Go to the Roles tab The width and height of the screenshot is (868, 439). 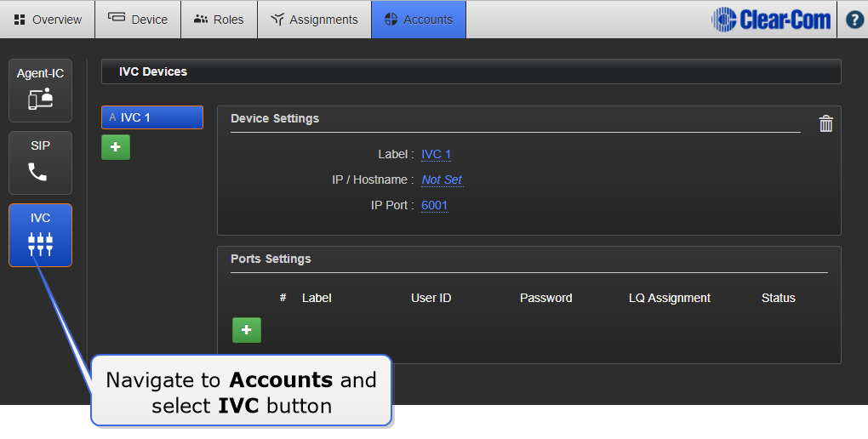(x=219, y=20)
